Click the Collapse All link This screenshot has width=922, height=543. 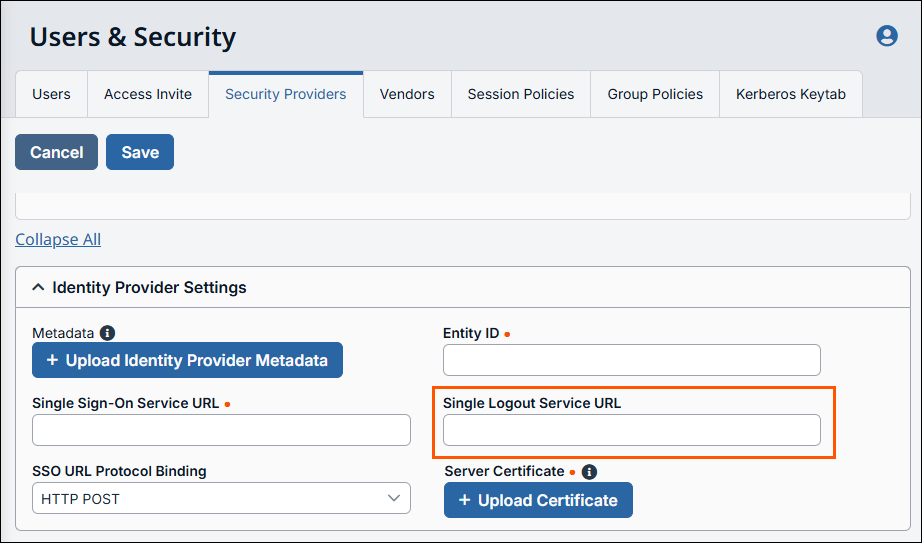pyautogui.click(x=58, y=239)
